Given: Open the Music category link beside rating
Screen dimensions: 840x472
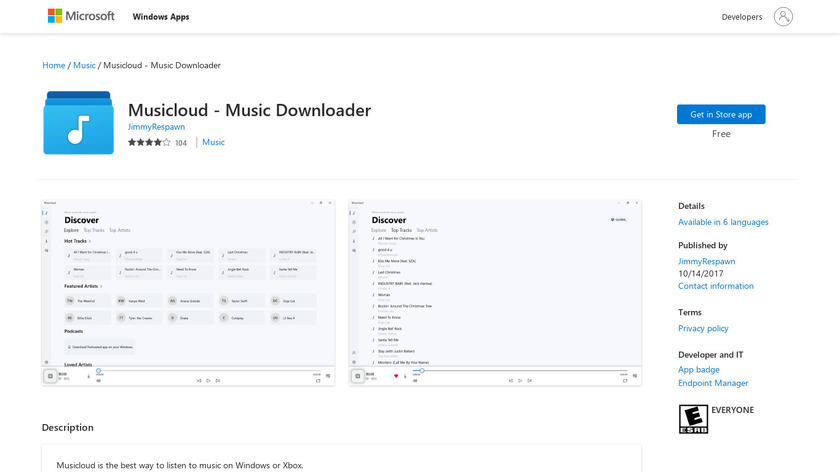Looking at the screenshot, I should [x=213, y=142].
